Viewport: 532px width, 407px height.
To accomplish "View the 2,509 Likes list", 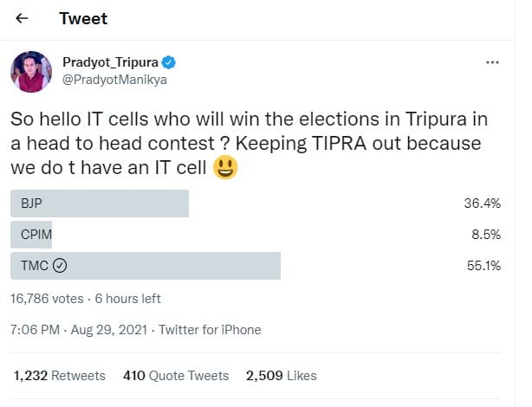I will 282,376.
